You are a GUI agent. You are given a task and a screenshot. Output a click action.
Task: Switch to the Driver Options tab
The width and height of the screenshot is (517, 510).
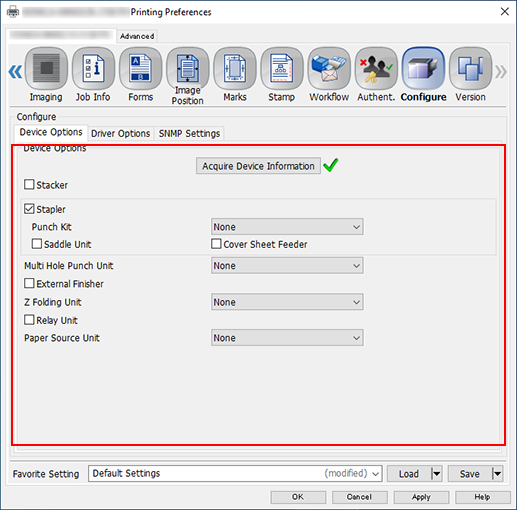point(121,134)
